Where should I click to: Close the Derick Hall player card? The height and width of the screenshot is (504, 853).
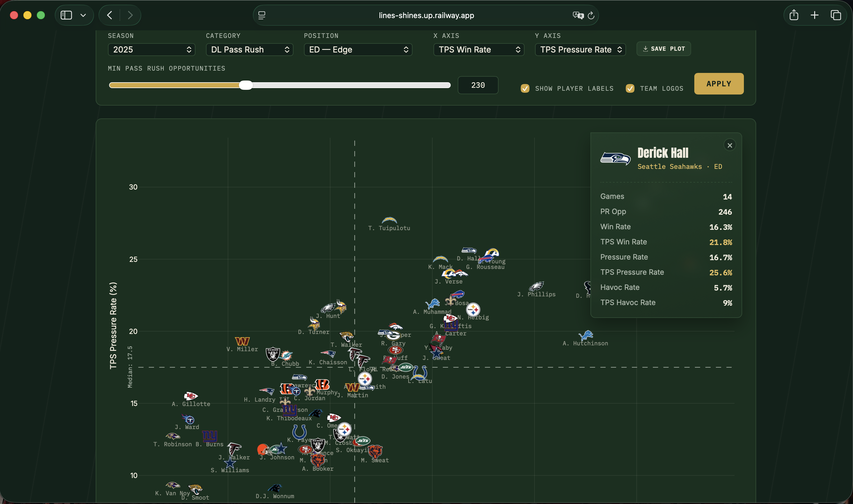[730, 145]
